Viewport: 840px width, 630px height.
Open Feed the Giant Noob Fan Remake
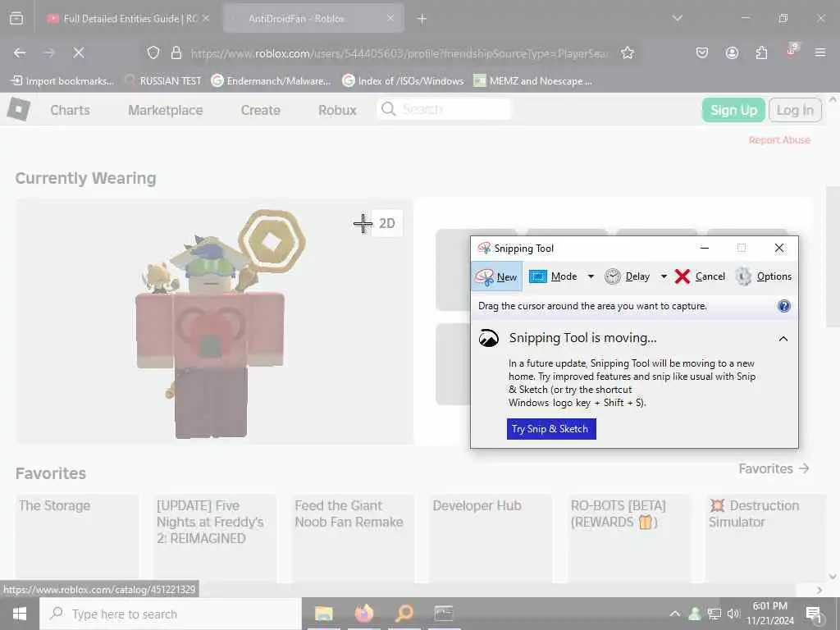coord(353,537)
